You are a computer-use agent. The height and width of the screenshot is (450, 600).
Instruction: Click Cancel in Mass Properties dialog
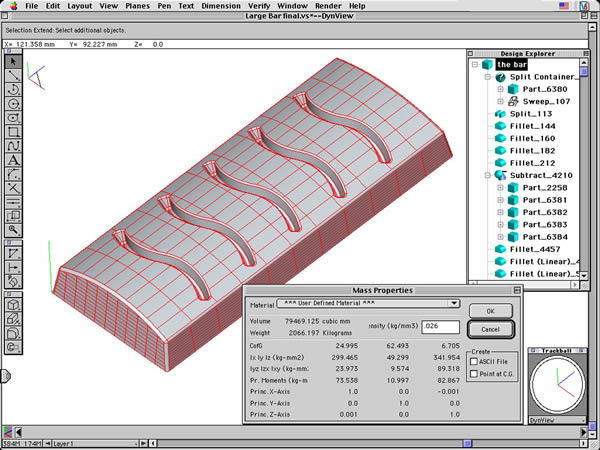[489, 328]
